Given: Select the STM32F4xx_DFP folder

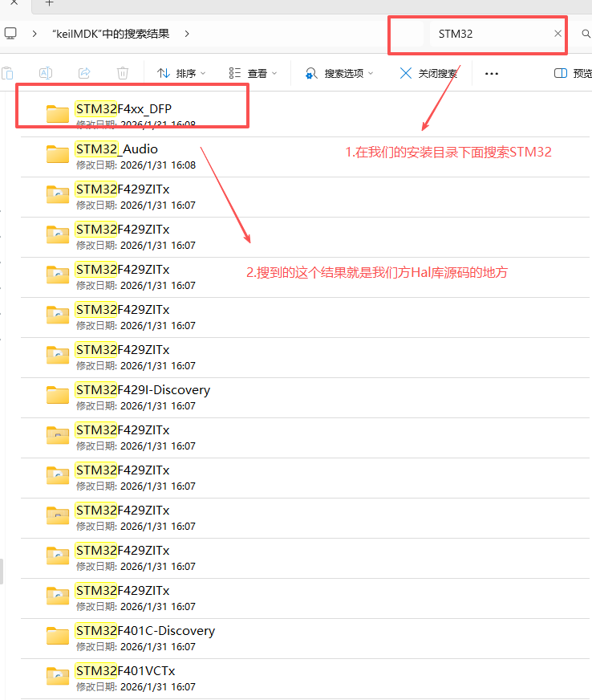Looking at the screenshot, I should (124, 108).
